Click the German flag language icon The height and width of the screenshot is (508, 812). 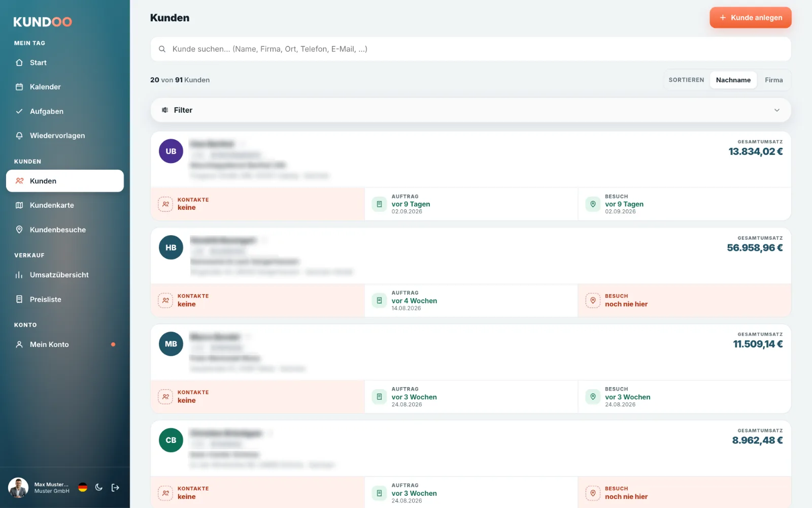click(x=83, y=488)
